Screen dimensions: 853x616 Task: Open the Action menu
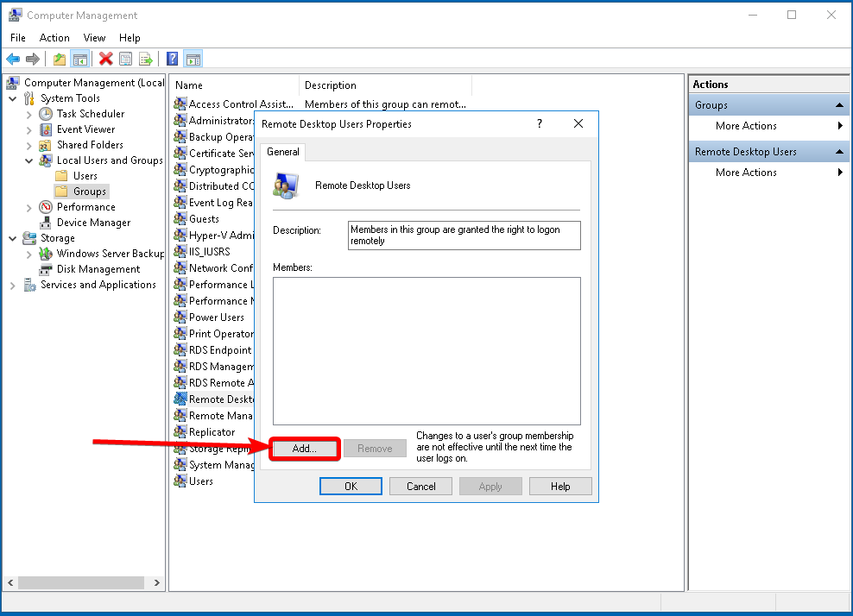pos(54,37)
